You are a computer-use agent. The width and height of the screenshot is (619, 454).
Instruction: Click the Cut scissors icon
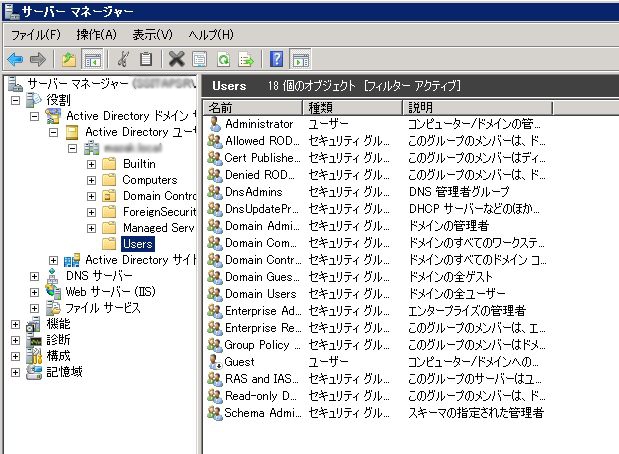click(123, 60)
